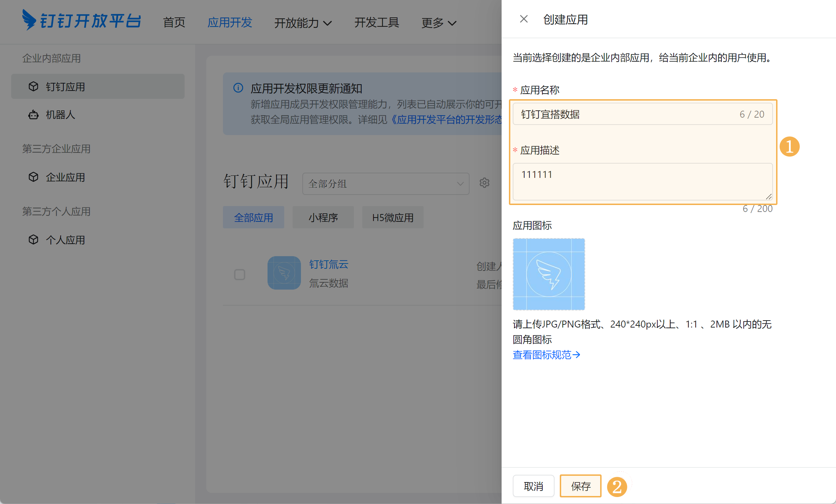
Task: Click the app icon upload thumbnail
Action: [549, 274]
